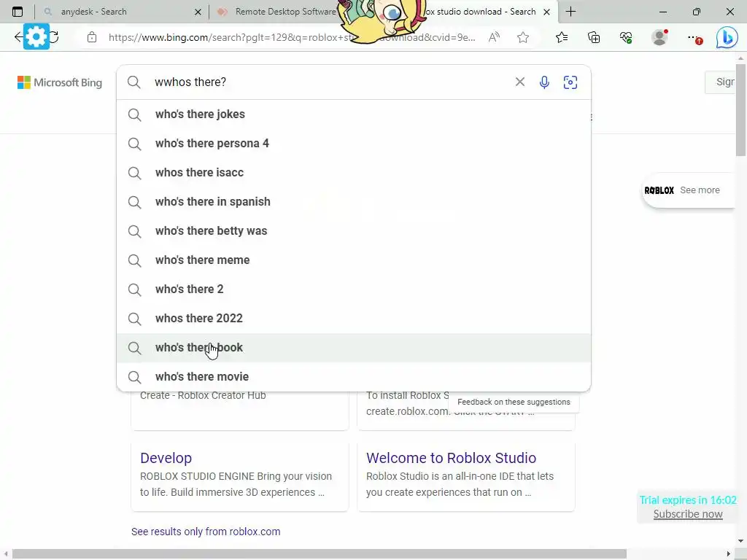This screenshot has height=560, width=747.
Task: Search using voice microphone icon
Action: [544, 82]
